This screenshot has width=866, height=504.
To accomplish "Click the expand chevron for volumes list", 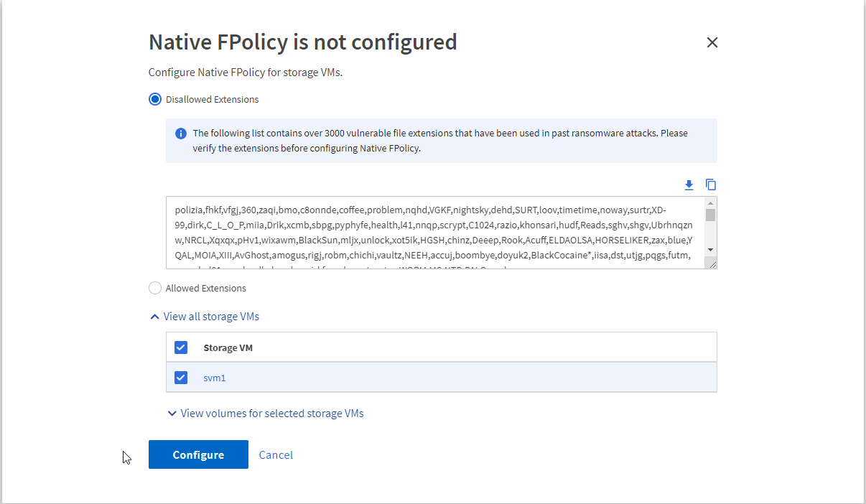I will coord(172,413).
